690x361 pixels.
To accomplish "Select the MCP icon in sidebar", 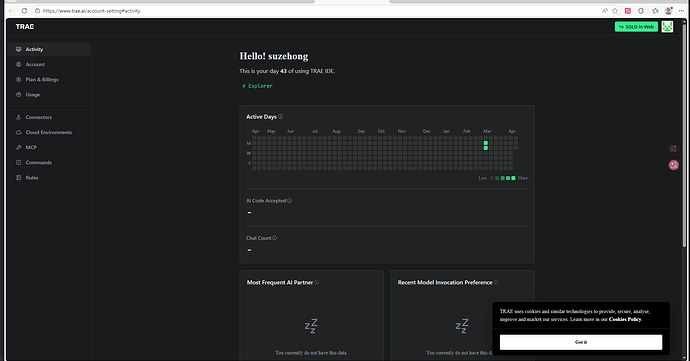I will [x=18, y=147].
